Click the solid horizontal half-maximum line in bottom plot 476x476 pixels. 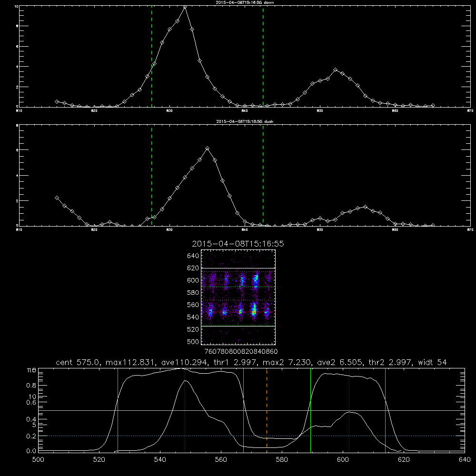click(x=252, y=410)
